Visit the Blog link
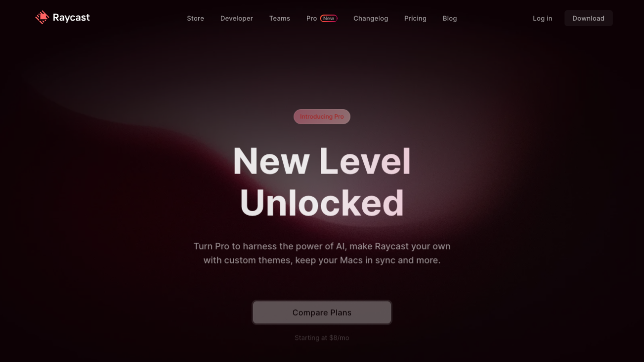 pyautogui.click(x=450, y=18)
